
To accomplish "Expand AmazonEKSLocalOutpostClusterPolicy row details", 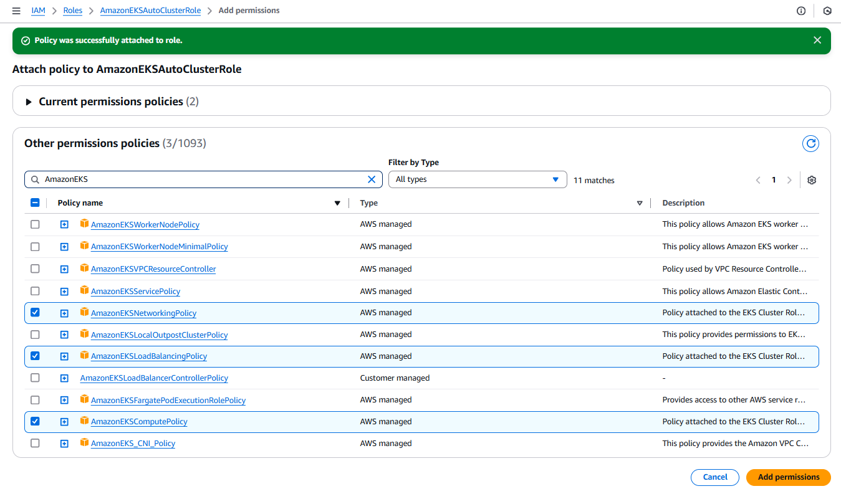I will pyautogui.click(x=64, y=335).
